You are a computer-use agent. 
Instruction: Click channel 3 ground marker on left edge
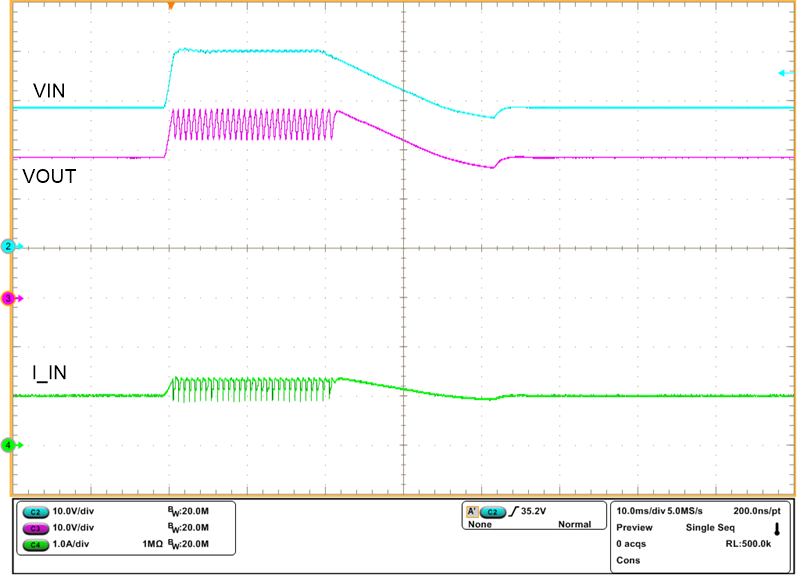click(x=11, y=298)
